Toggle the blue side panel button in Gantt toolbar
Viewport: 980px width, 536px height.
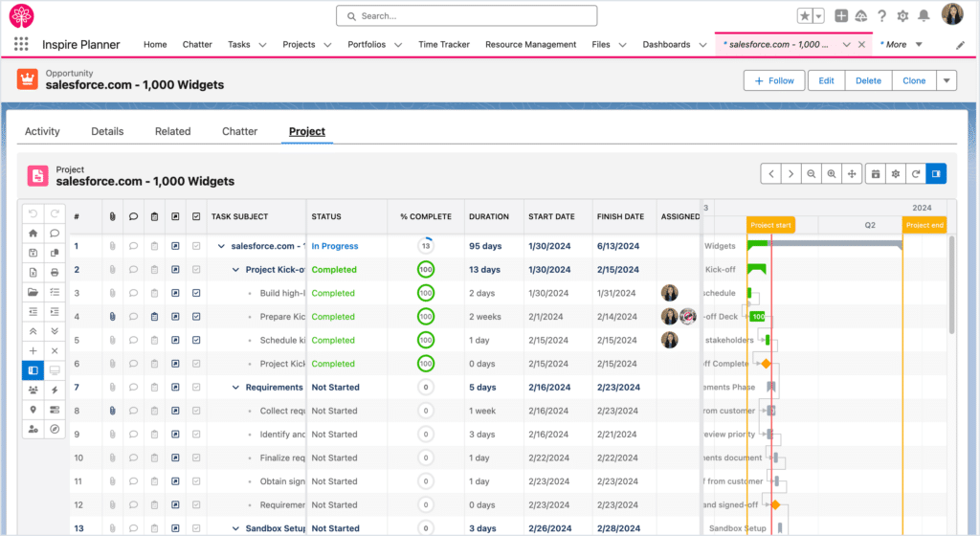tap(936, 173)
